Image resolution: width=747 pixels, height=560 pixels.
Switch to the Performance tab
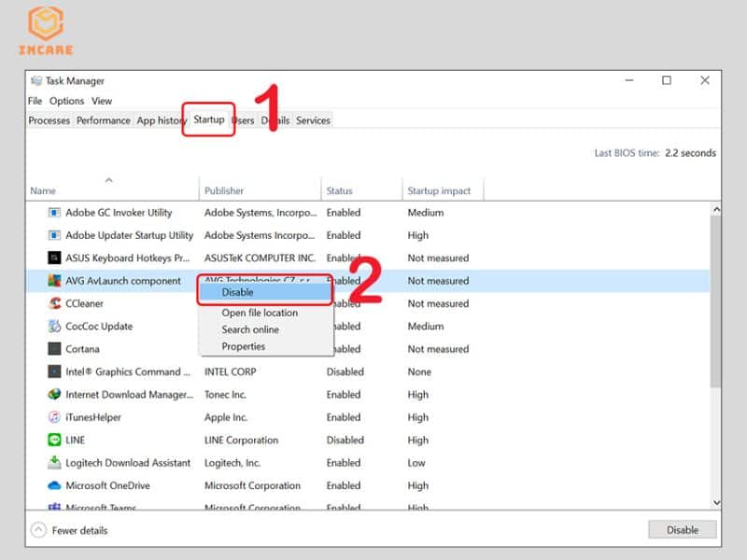pyautogui.click(x=104, y=120)
